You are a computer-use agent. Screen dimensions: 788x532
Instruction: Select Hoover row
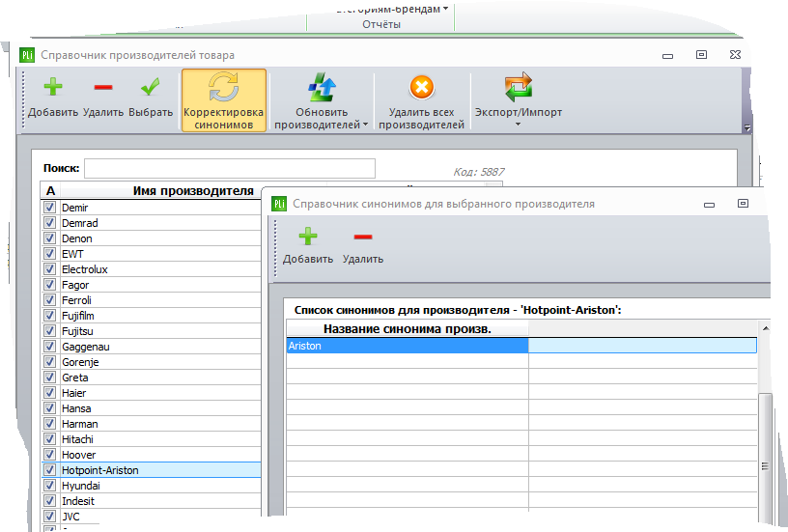152,455
